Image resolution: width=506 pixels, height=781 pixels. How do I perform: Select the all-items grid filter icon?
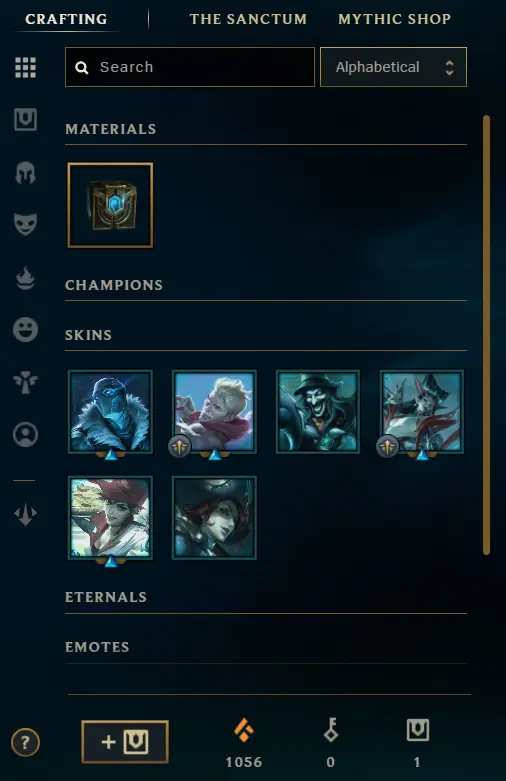[25, 67]
